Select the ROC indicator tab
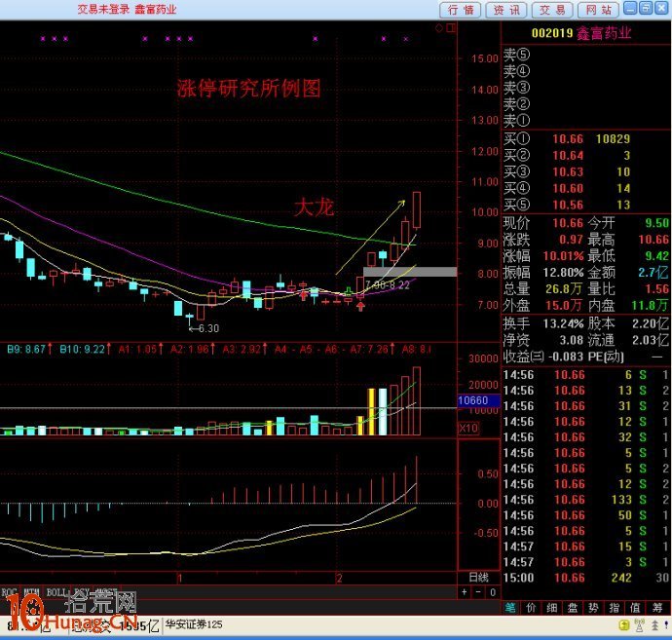Screen dimensions: 672x640 pos(9,592)
